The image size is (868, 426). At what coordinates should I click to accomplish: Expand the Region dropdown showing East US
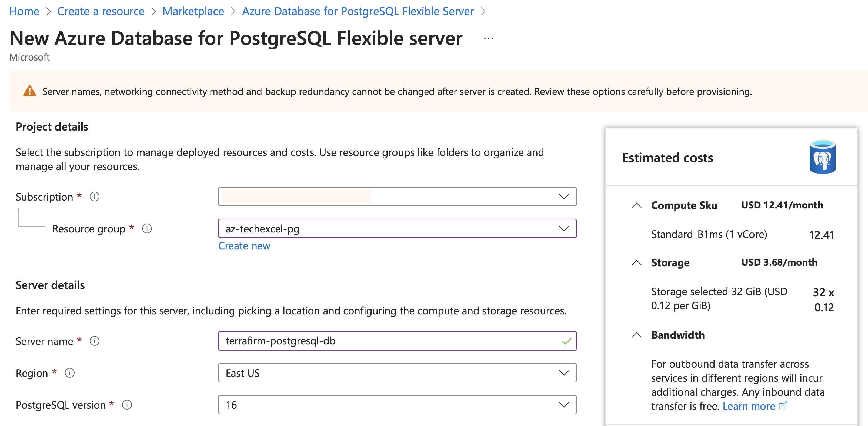(x=397, y=373)
